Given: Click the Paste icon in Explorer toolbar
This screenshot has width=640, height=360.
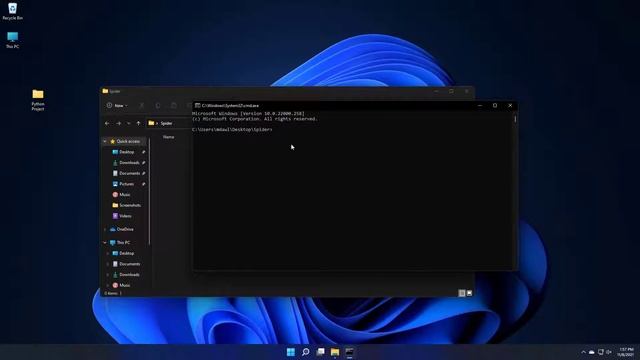Looking at the screenshot, I should 174,106.
